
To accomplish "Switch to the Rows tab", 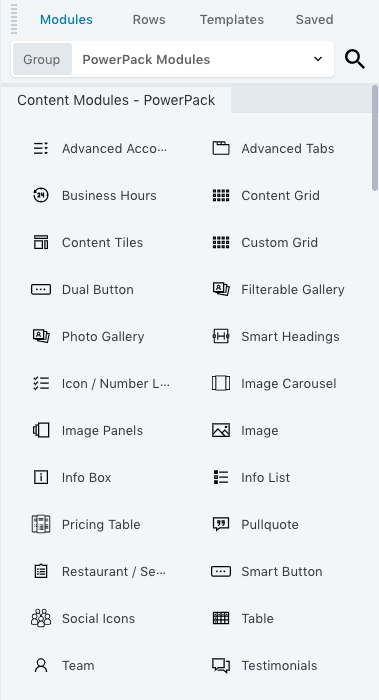I will [x=149, y=20].
